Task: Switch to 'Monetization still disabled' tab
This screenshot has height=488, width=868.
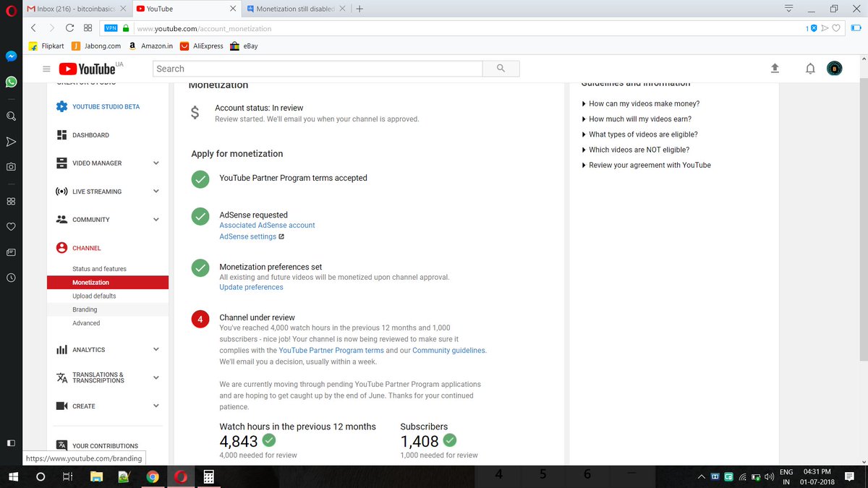Action: (294, 9)
